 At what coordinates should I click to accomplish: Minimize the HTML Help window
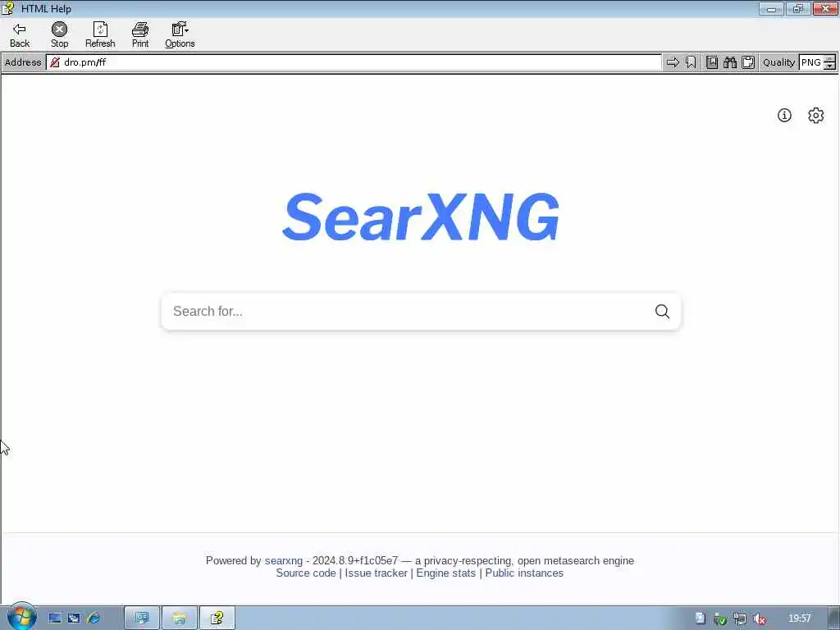(x=771, y=8)
